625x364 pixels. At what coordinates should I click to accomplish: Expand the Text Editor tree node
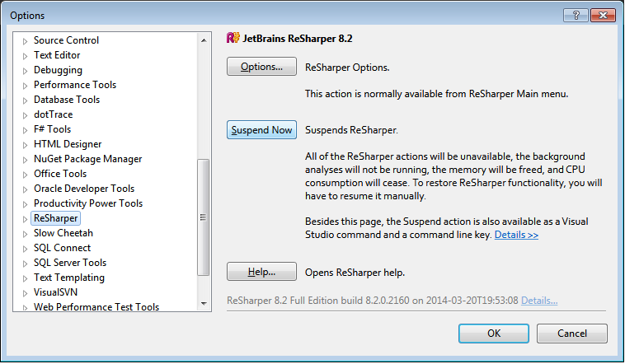pos(26,55)
